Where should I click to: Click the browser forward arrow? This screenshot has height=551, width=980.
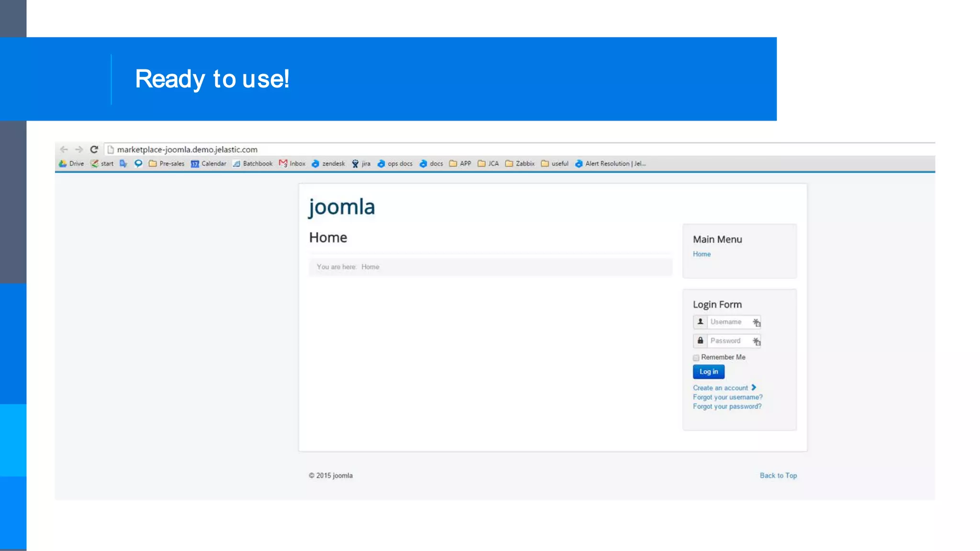coord(79,149)
